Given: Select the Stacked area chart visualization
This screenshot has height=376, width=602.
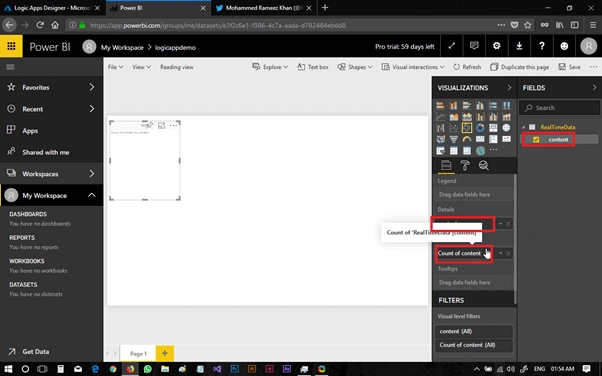Looking at the screenshot, I should click(x=467, y=117).
